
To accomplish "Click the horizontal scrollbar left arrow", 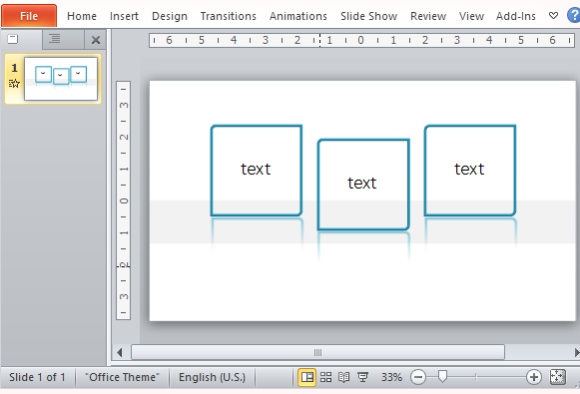I will pyautogui.click(x=119, y=352).
